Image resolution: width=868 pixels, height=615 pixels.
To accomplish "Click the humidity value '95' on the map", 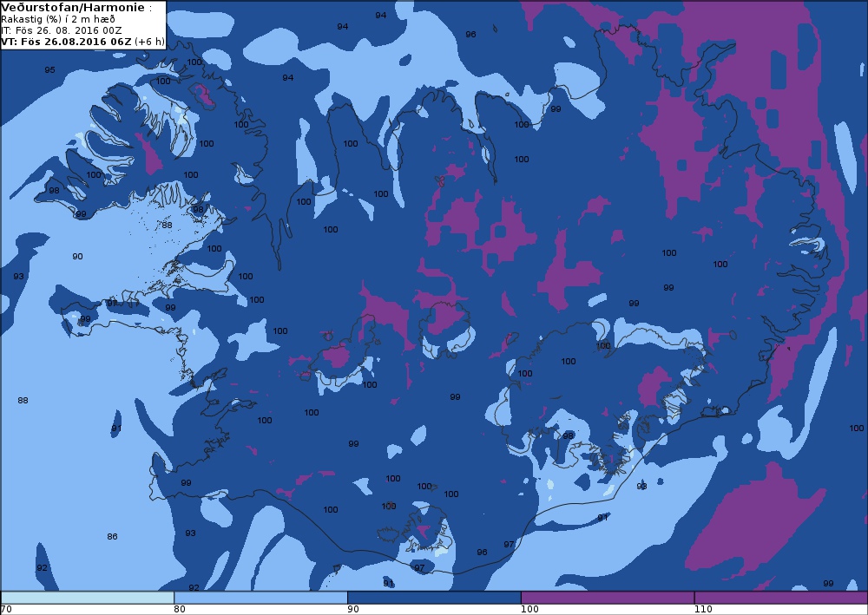I will tap(49, 69).
